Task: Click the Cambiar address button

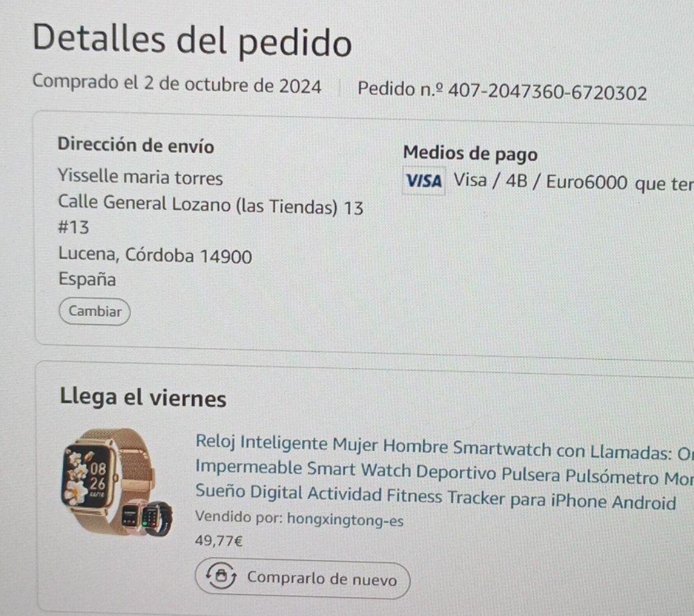Action: click(94, 312)
